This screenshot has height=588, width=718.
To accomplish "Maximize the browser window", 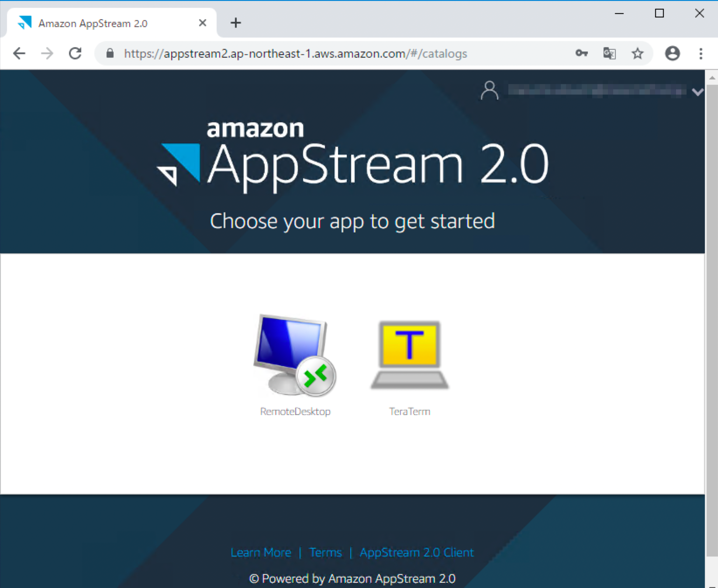I will 659,14.
